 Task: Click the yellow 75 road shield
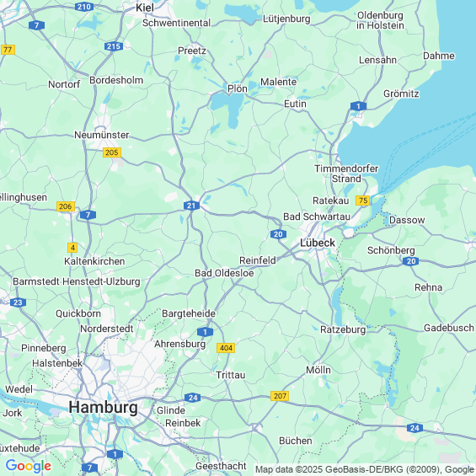pyautogui.click(x=363, y=201)
